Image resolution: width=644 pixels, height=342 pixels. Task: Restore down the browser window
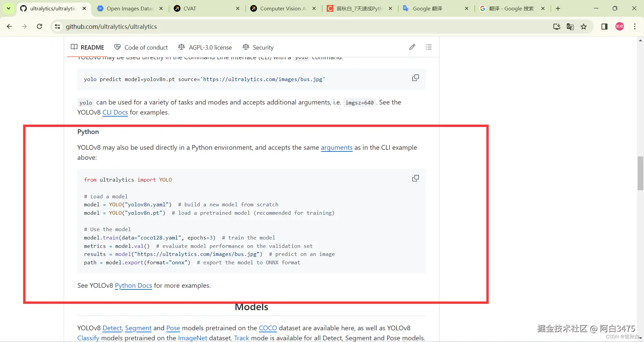[x=615, y=8]
